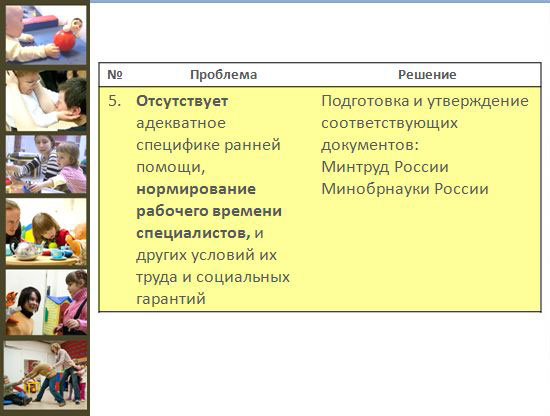Click bold text 'рабочего времени'
The width and height of the screenshot is (550, 416).
point(209,211)
